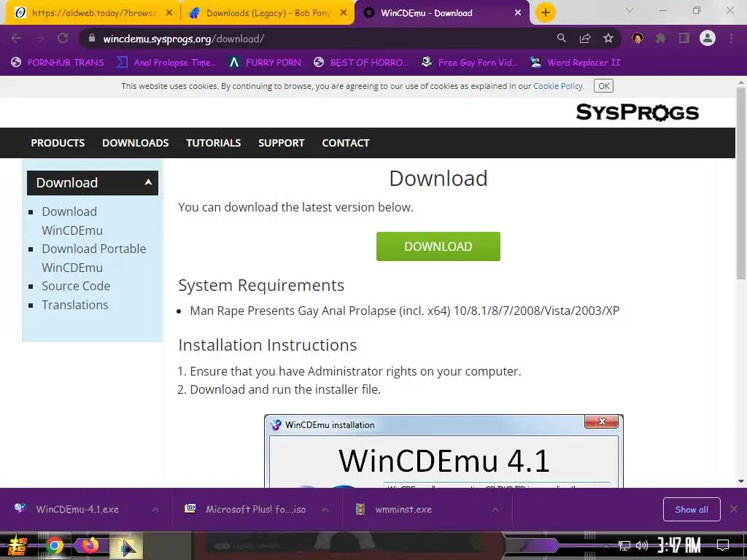The image size is (747, 560).
Task: Expand options for Microsoft Plus! iso download
Action: click(x=325, y=510)
